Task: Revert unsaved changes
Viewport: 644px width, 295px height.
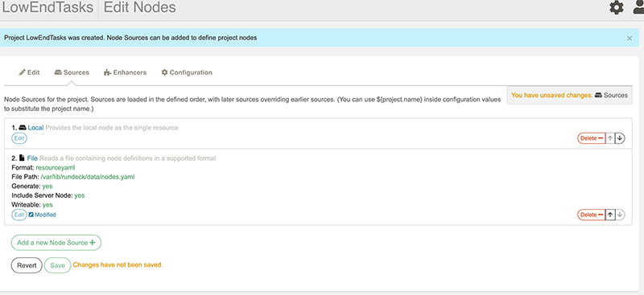Action: (27, 265)
